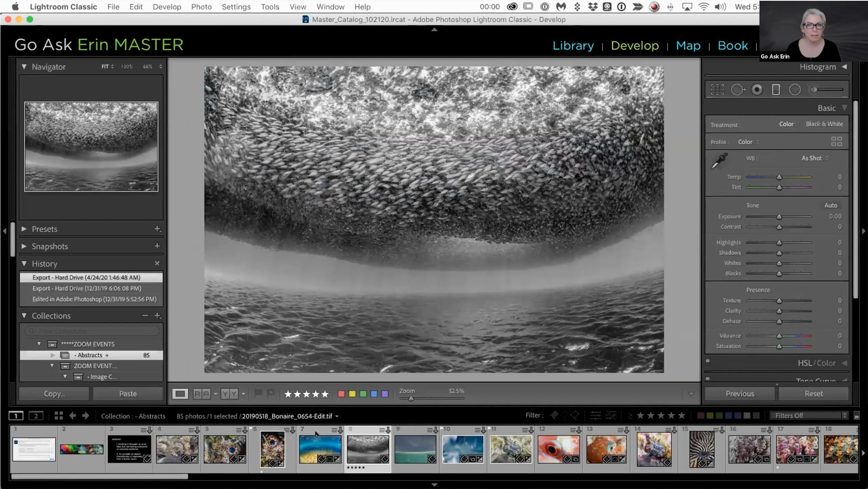
Task: Toggle Before/After Y|Y view mode
Action: pyautogui.click(x=229, y=393)
